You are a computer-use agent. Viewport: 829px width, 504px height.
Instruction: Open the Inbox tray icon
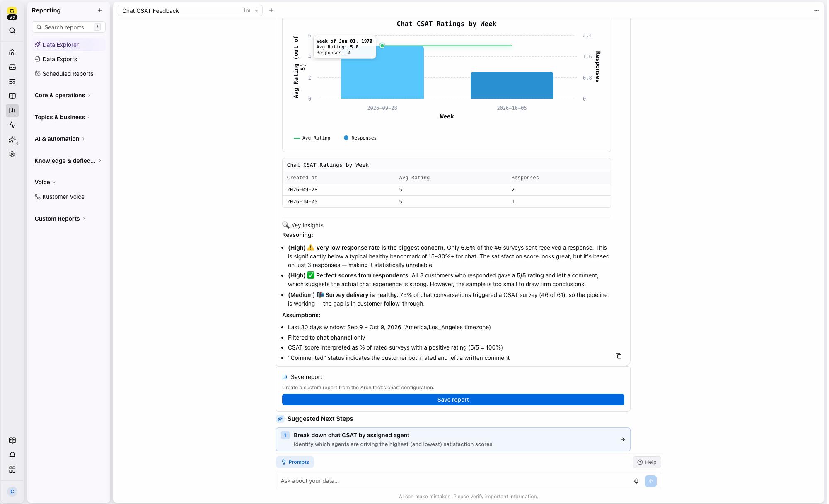coord(12,67)
